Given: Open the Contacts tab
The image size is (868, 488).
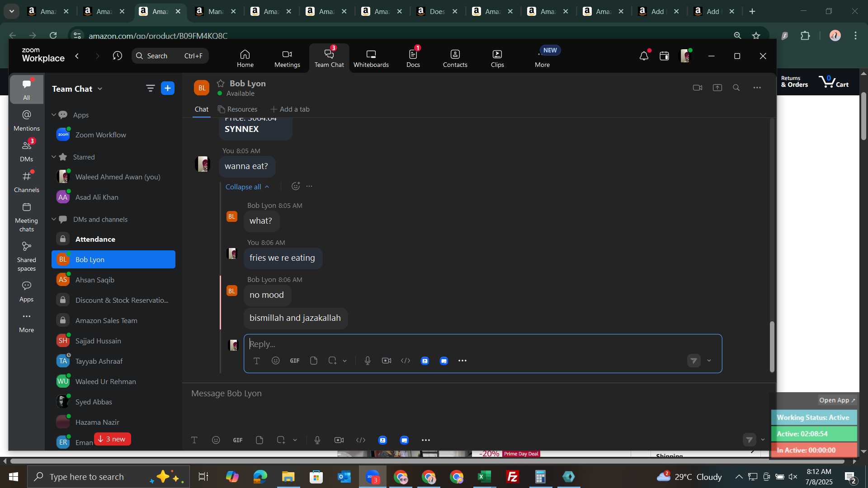Looking at the screenshot, I should click(455, 58).
